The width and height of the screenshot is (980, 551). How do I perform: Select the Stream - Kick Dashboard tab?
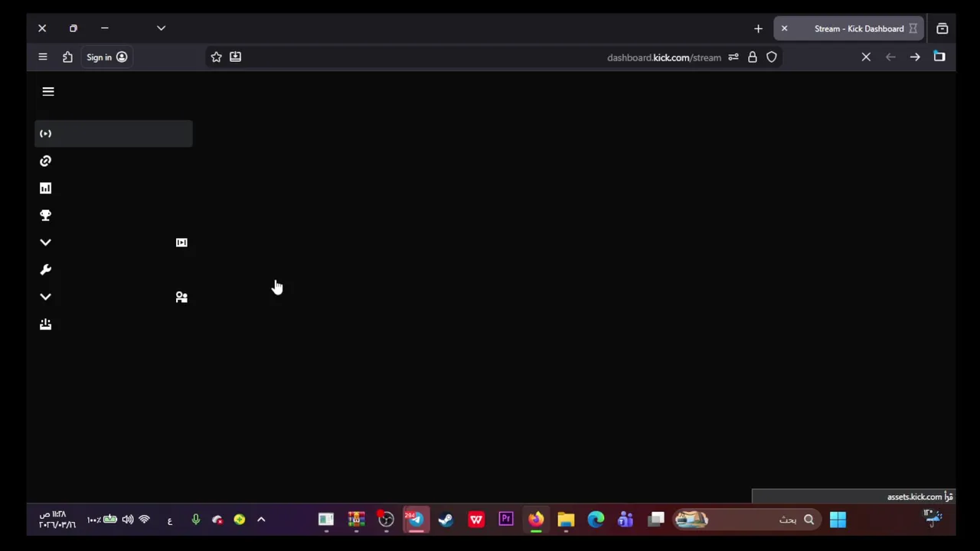(848, 29)
